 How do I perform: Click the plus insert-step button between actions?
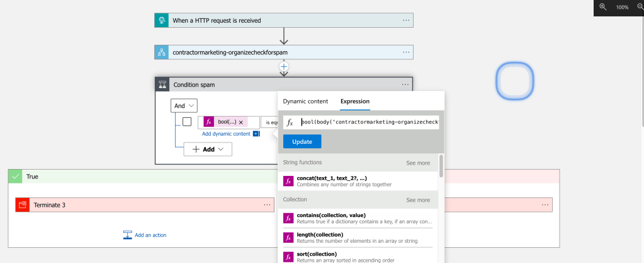[284, 66]
